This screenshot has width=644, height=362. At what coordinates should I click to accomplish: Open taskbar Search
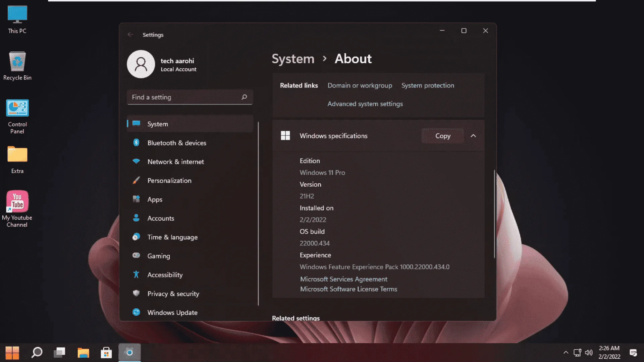click(x=37, y=353)
